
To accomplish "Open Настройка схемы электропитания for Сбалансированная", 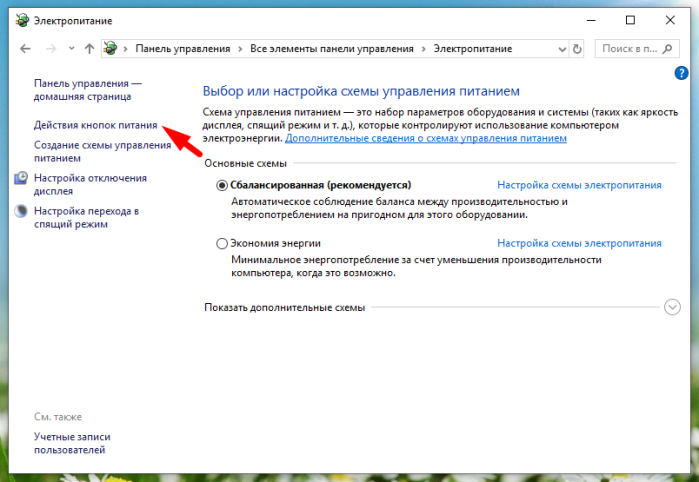I will pyautogui.click(x=579, y=185).
